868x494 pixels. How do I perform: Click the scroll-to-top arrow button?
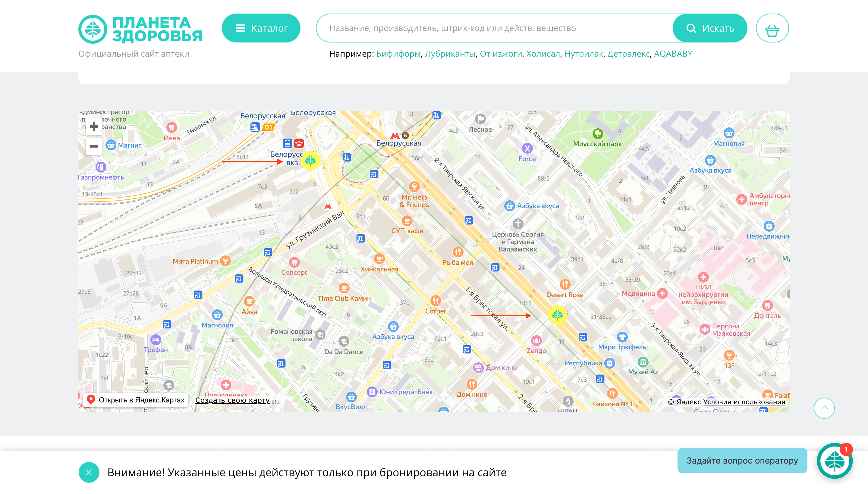(x=824, y=408)
